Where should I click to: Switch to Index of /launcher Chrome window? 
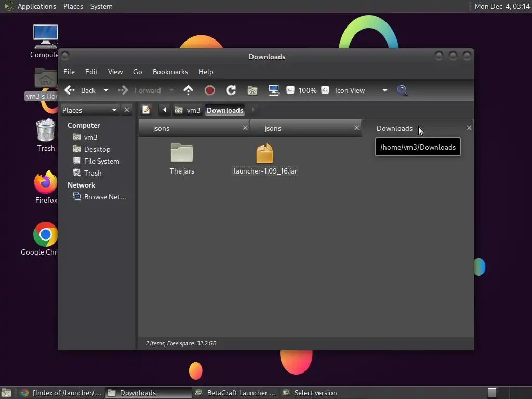coord(61,393)
